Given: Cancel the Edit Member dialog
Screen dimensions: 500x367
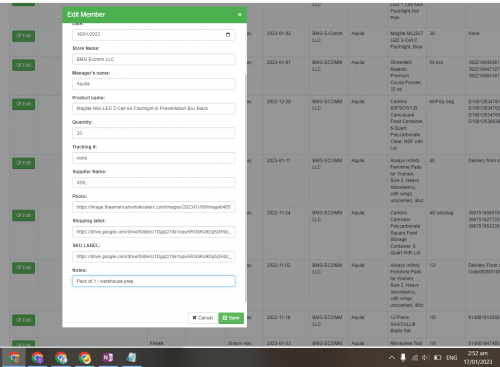Looking at the screenshot, I should [x=203, y=318].
